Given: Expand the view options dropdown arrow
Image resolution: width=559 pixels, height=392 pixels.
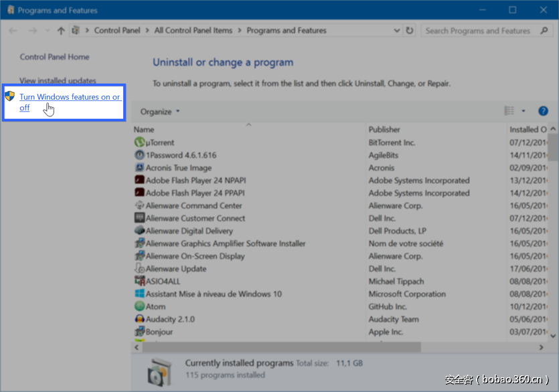Looking at the screenshot, I should pyautogui.click(x=524, y=111).
